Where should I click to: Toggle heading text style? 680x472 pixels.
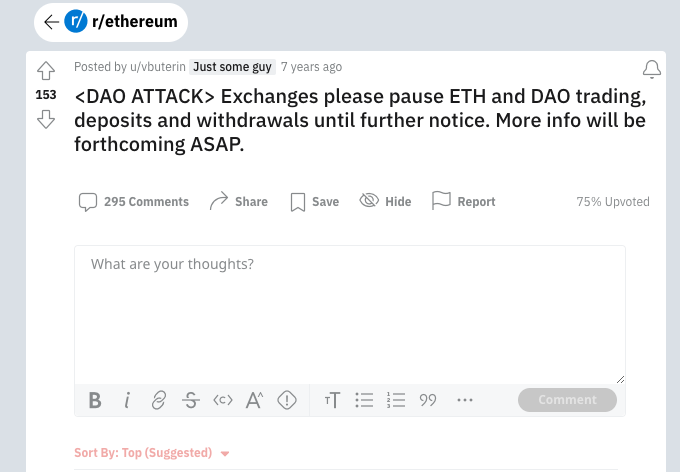333,400
